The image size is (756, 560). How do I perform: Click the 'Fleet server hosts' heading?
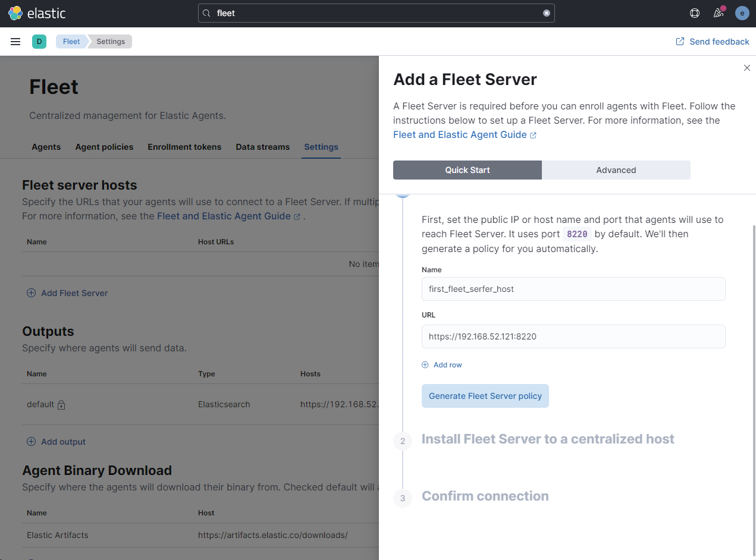(x=80, y=185)
